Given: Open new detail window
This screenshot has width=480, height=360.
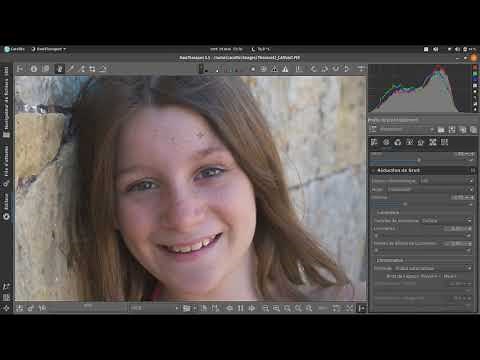Looking at the screenshot, I should click(336, 308).
